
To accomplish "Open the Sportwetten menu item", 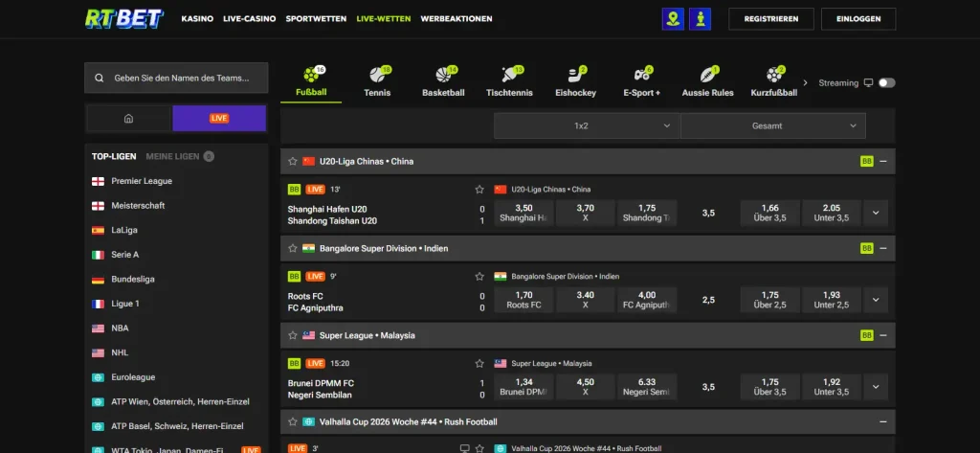I will [316, 19].
